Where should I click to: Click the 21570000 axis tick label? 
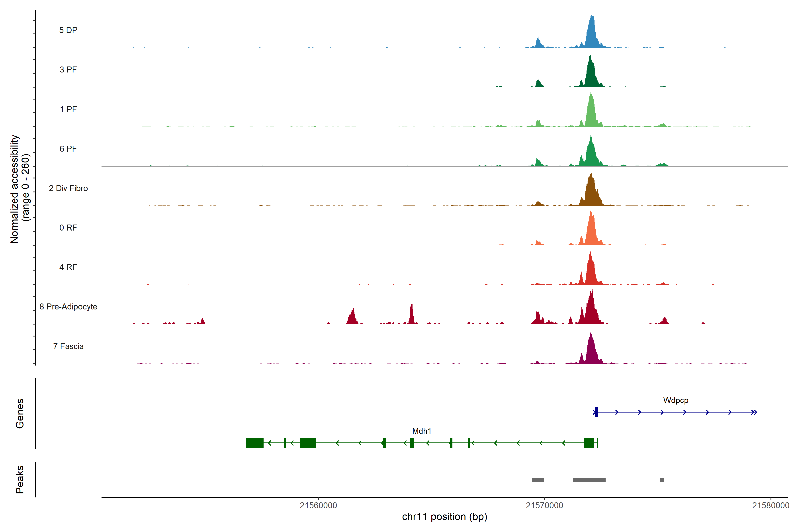[544, 505]
